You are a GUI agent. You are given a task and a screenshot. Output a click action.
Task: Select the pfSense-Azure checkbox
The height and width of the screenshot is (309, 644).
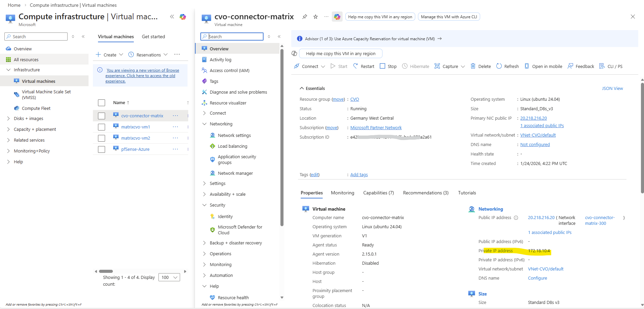101,149
